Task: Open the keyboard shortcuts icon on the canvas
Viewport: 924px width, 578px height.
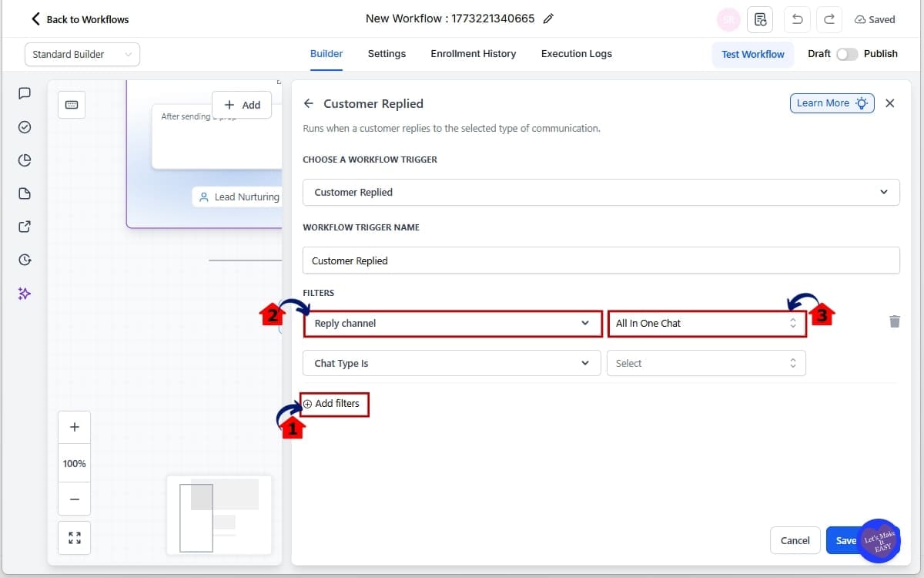Action: (x=71, y=105)
